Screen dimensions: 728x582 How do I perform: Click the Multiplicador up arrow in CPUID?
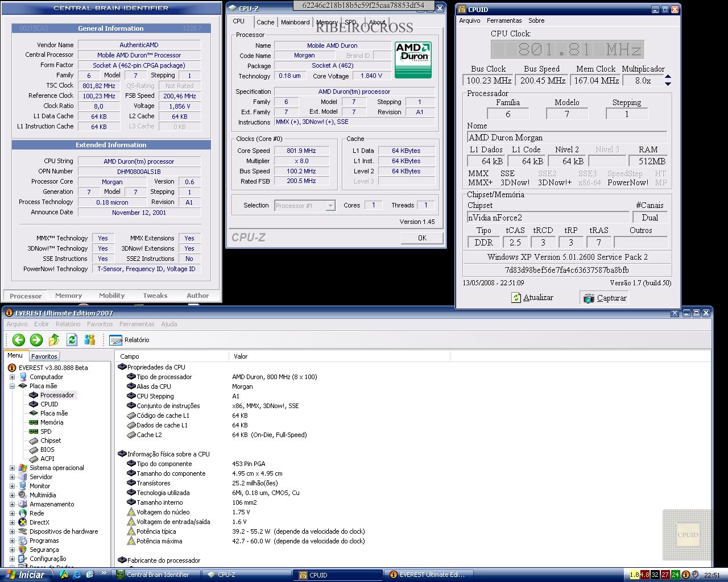tap(668, 77)
